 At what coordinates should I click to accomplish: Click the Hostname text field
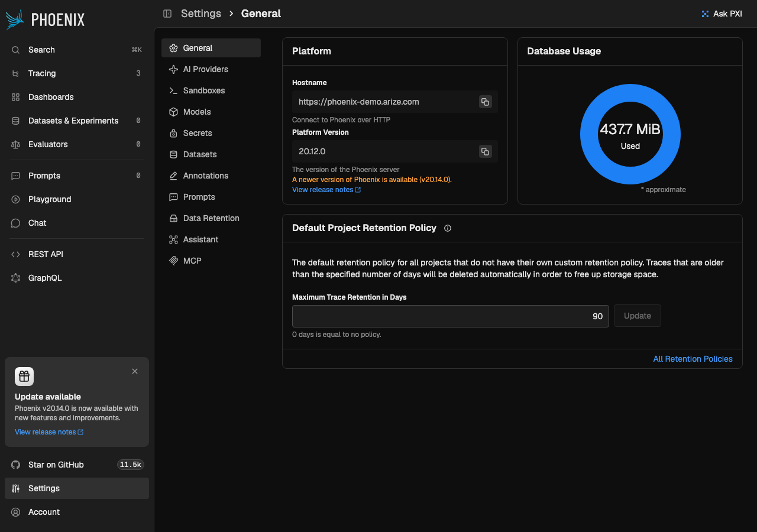click(x=395, y=102)
